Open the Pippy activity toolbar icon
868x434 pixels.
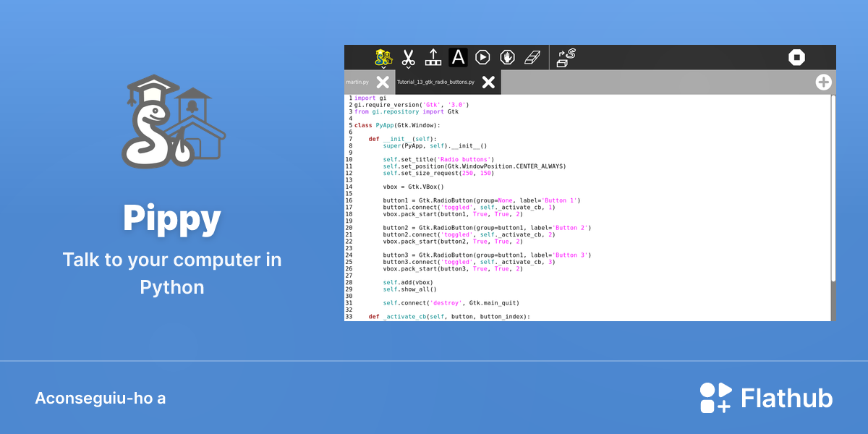tap(383, 57)
